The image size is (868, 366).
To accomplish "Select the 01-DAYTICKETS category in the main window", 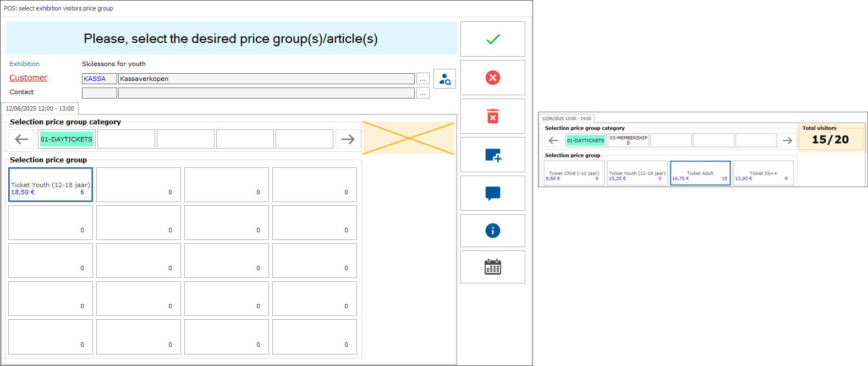I will (67, 139).
